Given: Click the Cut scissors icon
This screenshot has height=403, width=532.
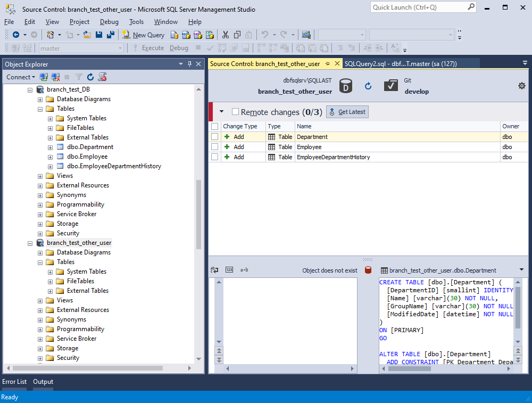Looking at the screenshot, I should [x=225, y=35].
